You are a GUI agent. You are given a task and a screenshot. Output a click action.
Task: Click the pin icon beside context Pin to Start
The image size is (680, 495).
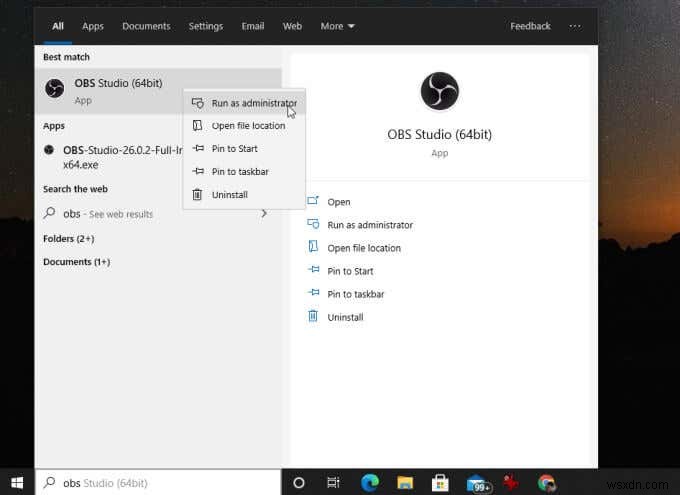[x=198, y=148]
